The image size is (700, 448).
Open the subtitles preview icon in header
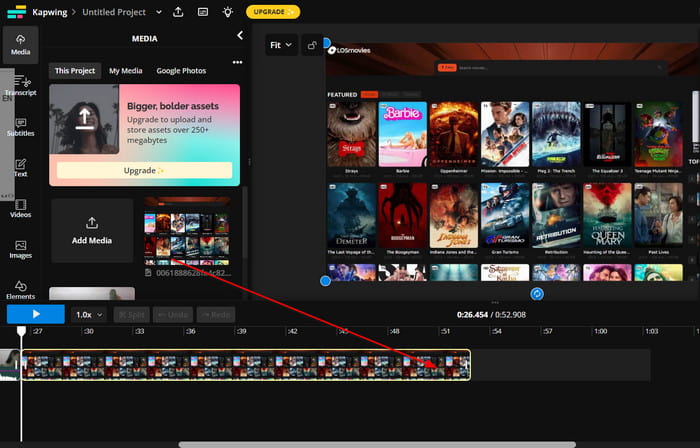203,12
